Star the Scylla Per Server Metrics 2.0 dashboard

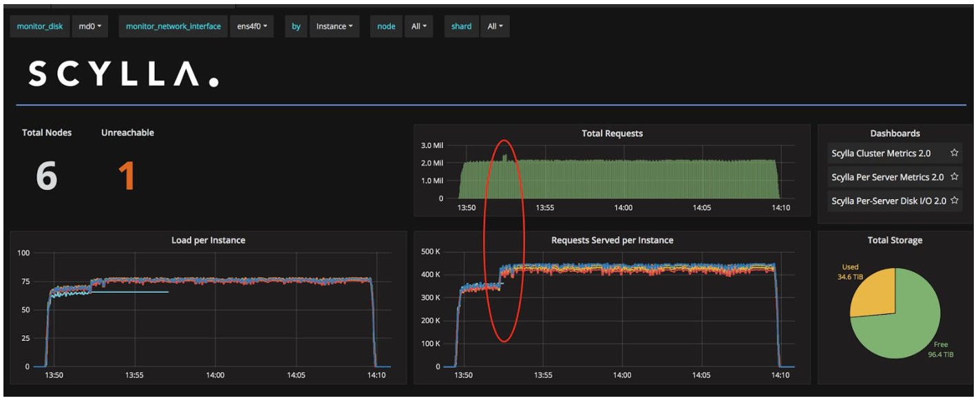(954, 176)
